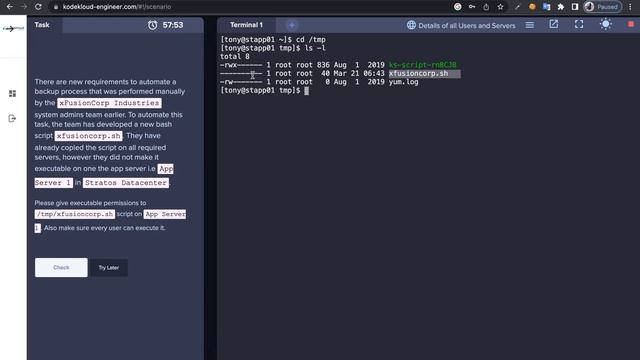
Task: Click yum.log in the terminal listing
Action: [x=404, y=82]
